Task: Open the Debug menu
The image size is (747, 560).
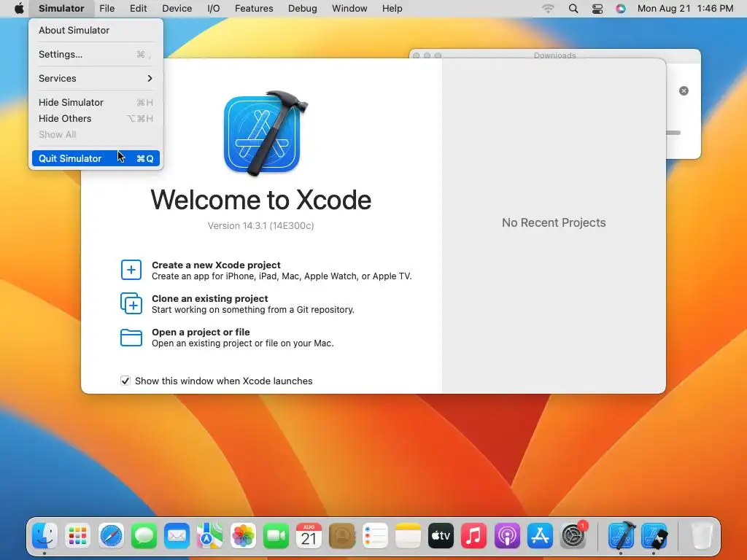Action: (x=303, y=8)
